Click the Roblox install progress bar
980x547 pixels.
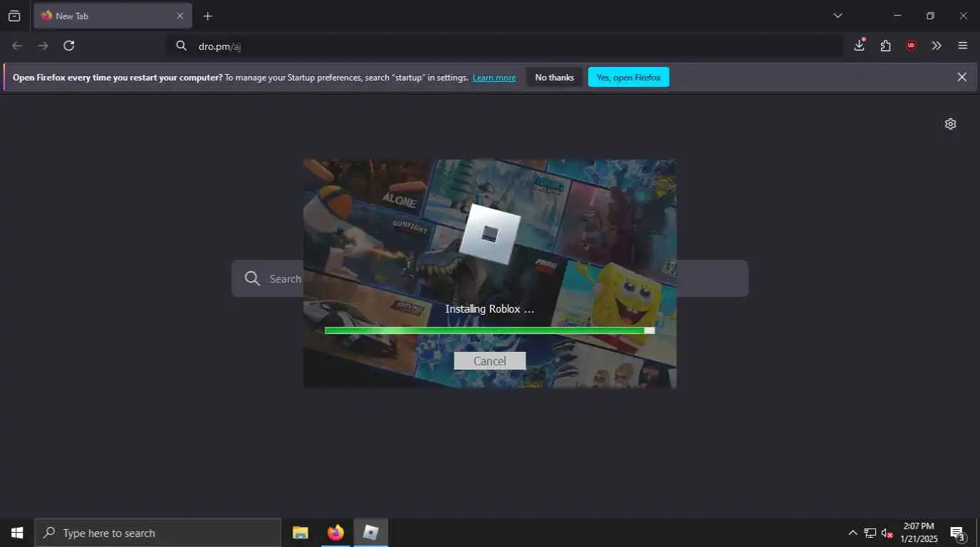point(490,330)
